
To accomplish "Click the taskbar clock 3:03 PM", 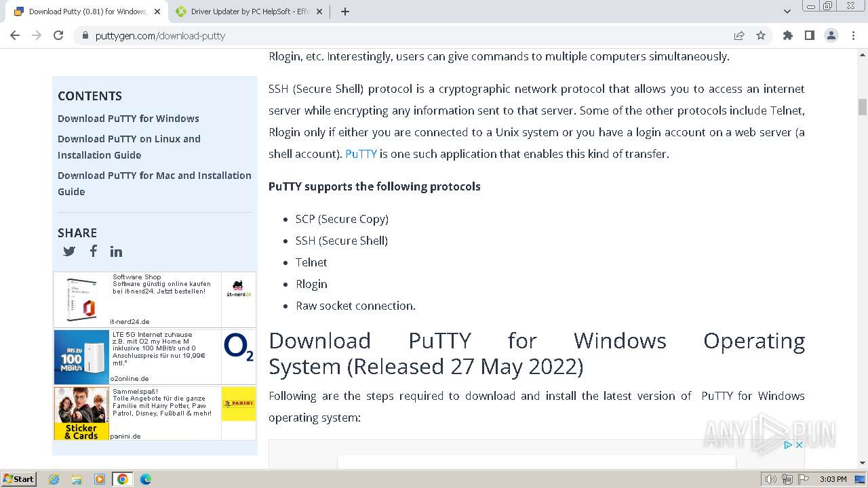I will click(833, 479).
